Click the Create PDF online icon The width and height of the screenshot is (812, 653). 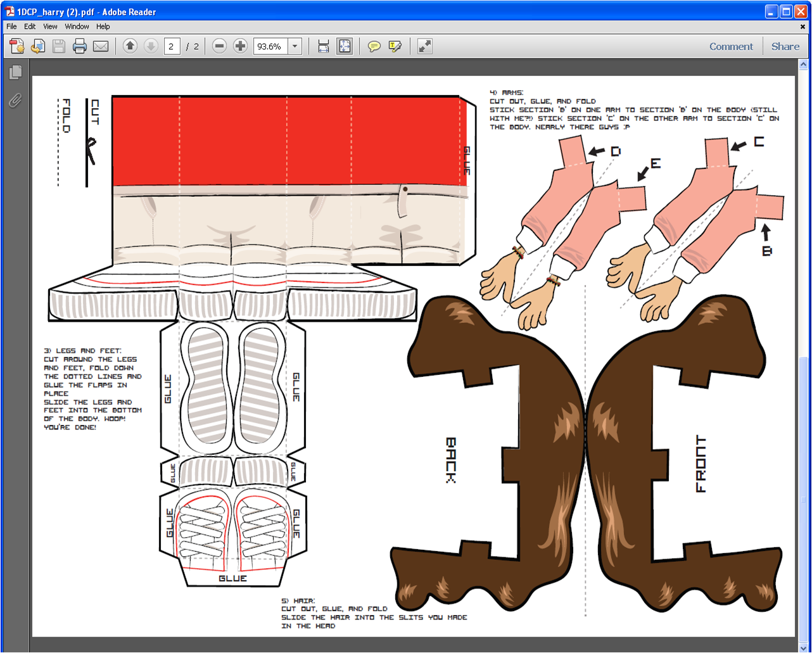click(x=17, y=46)
